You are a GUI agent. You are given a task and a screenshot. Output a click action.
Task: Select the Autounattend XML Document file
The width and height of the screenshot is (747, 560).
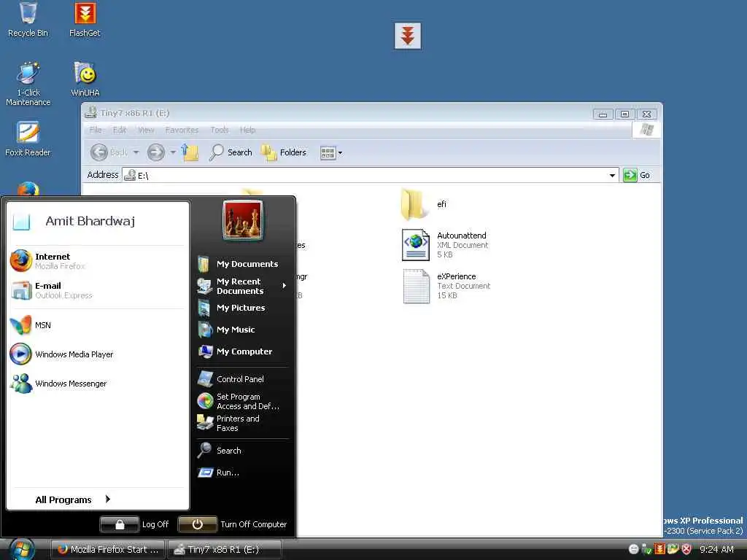[446, 245]
